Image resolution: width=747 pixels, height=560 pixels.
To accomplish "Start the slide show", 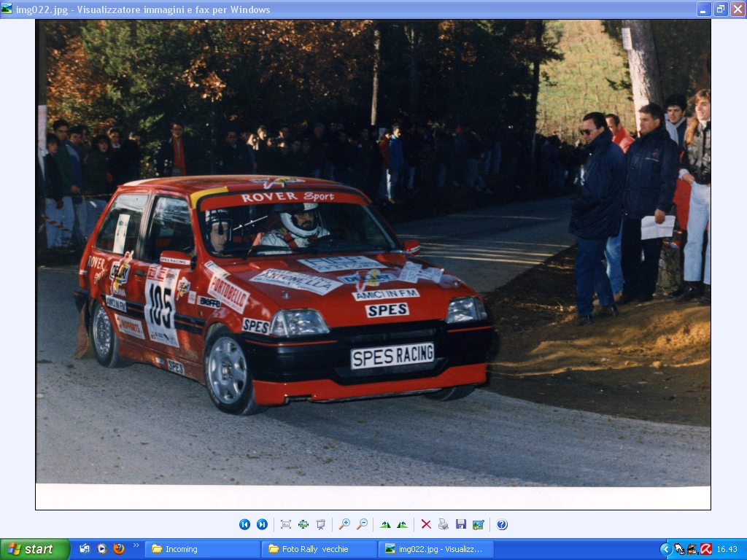I will [321, 524].
